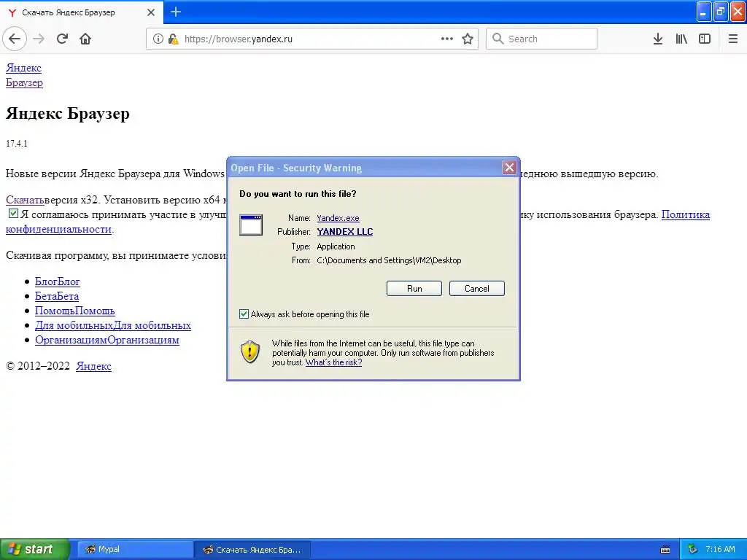747x560 pixels.
Task: Show site information via the info icon
Action: 158,39
